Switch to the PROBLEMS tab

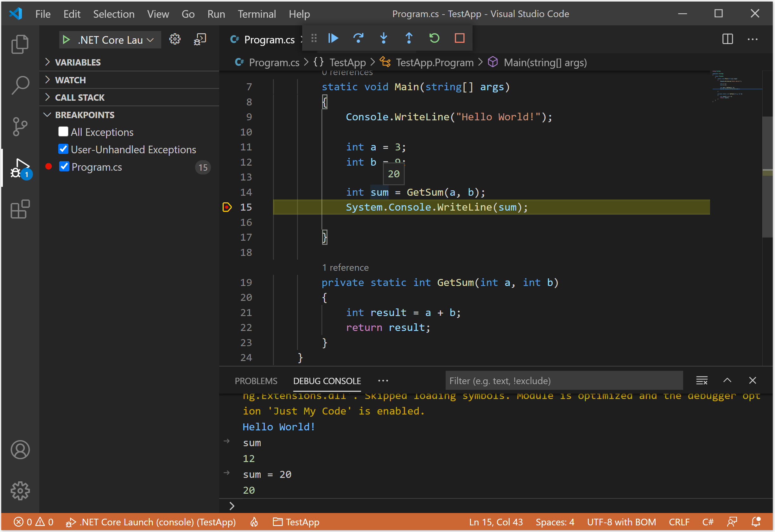coord(256,381)
